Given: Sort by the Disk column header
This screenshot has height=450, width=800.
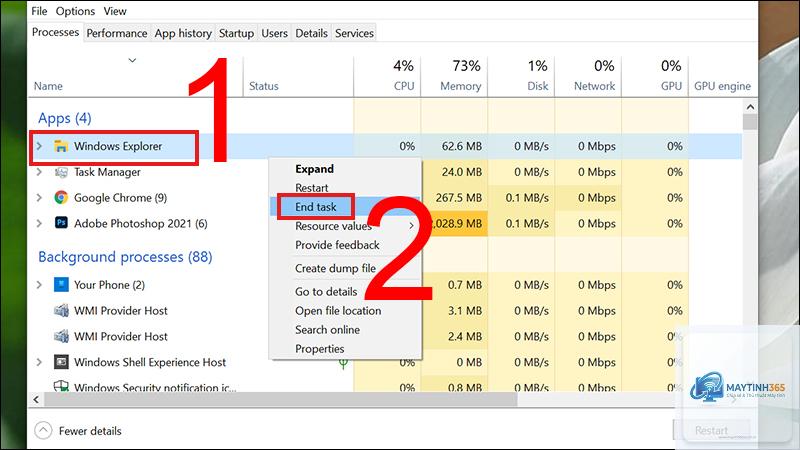Looking at the screenshot, I should click(538, 86).
